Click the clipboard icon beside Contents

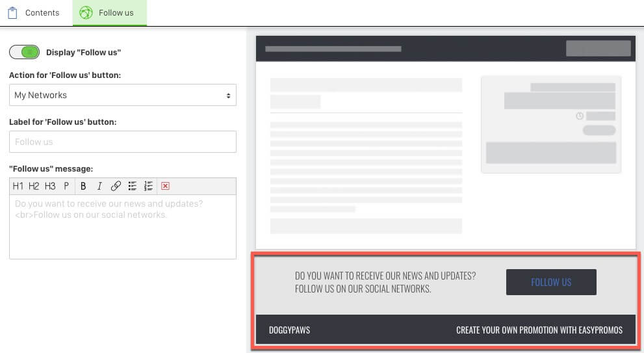point(13,13)
